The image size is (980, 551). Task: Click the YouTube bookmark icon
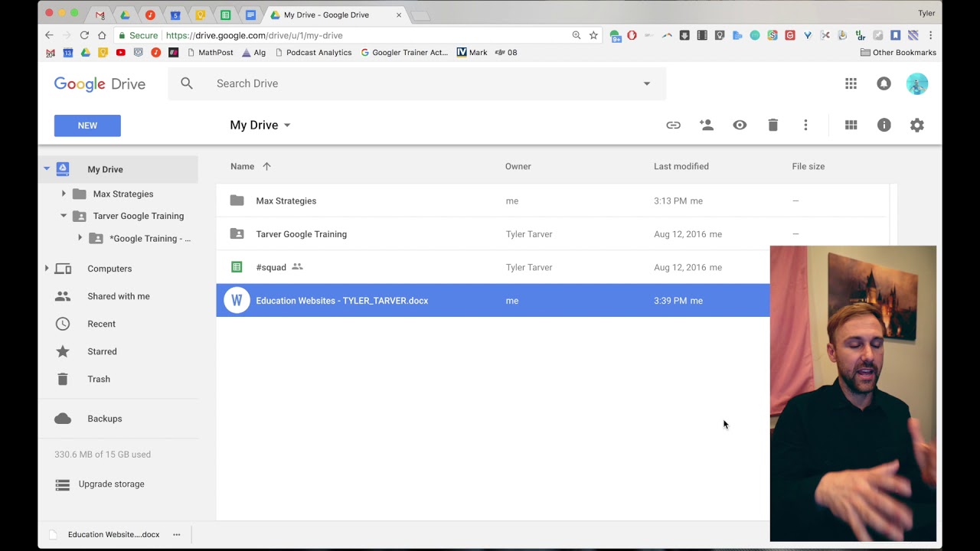(120, 53)
